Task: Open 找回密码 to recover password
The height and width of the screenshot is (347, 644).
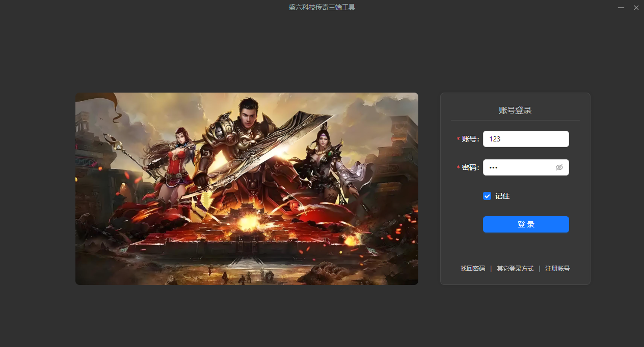Action: click(x=472, y=268)
